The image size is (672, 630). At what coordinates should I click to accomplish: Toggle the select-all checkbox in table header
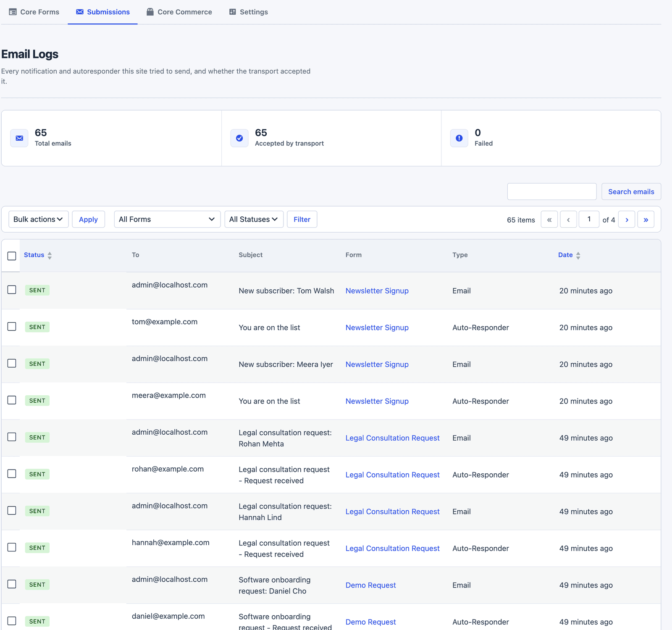(12, 256)
